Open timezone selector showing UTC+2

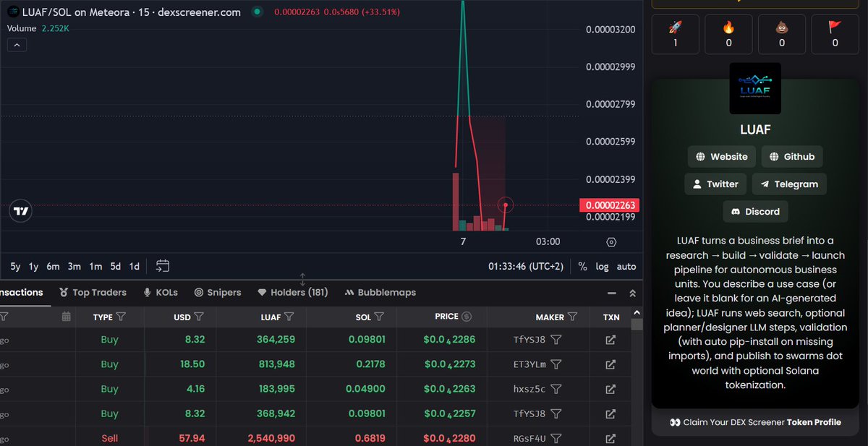pyautogui.click(x=526, y=266)
